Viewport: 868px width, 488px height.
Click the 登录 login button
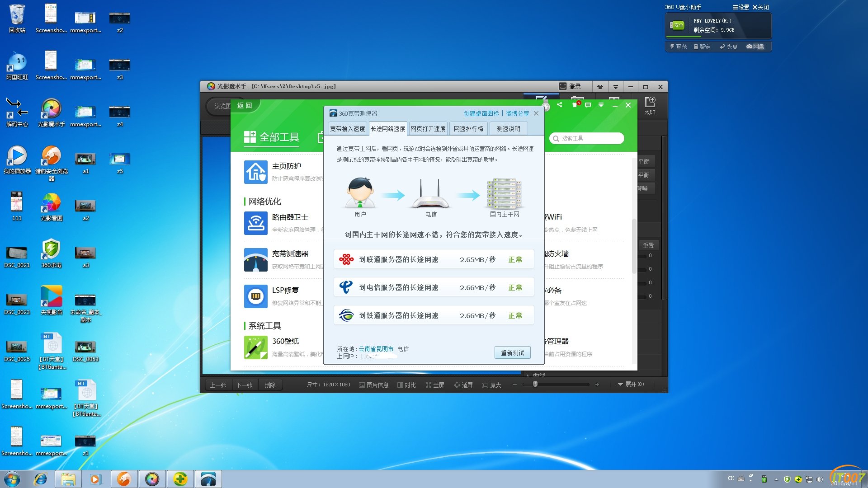click(x=570, y=86)
